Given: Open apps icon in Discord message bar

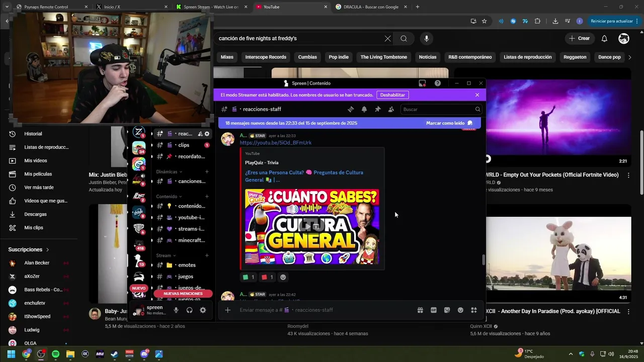Looking at the screenshot, I should click(x=473, y=310).
